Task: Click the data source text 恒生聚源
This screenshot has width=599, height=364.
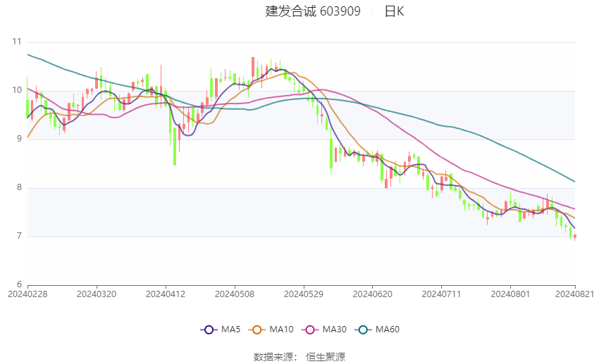Action: (x=326, y=357)
